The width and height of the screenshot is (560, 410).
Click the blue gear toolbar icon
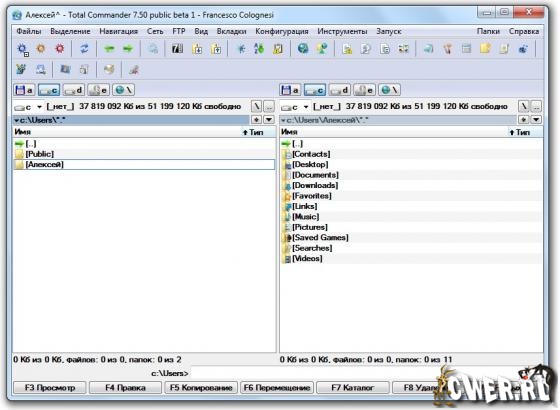(x=23, y=49)
